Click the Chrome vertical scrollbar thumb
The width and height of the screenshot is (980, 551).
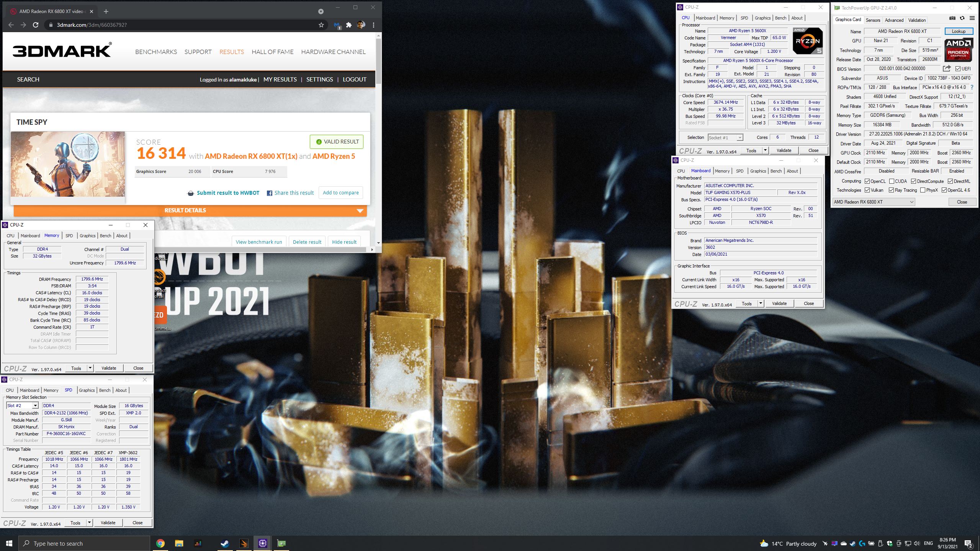pos(378,61)
